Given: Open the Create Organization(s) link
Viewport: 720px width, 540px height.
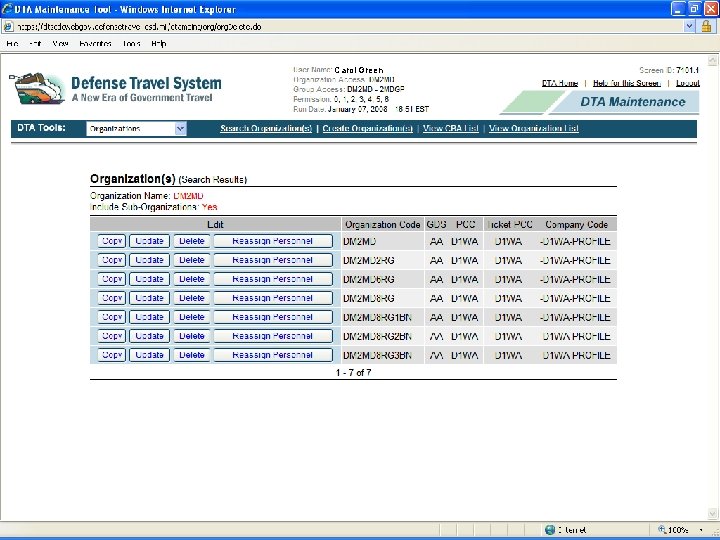Looking at the screenshot, I should tap(367, 129).
